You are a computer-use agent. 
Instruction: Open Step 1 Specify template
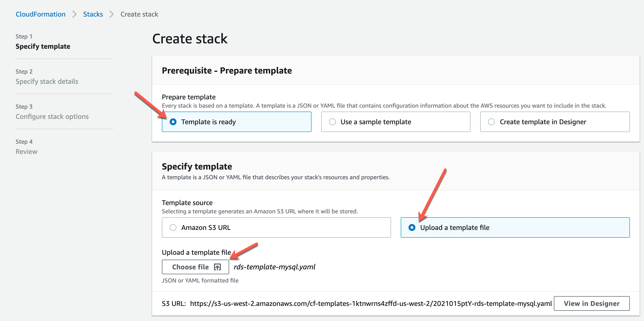pyautogui.click(x=43, y=46)
